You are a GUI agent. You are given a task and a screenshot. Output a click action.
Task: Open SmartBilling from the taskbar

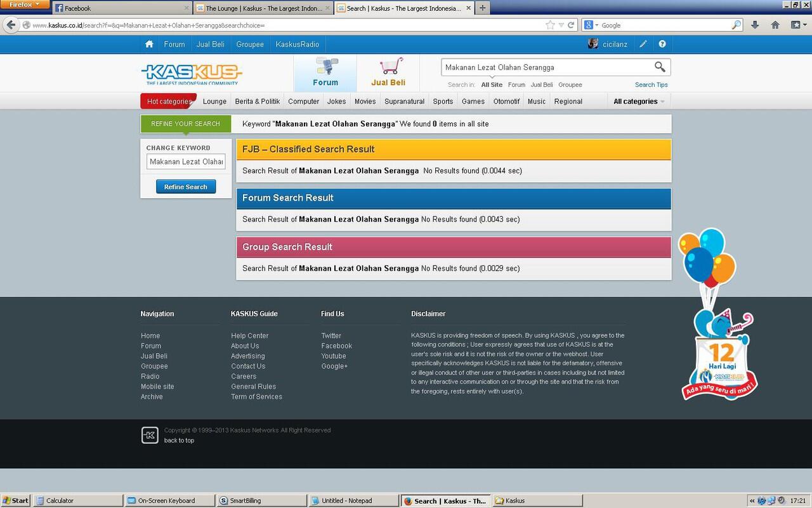click(261, 500)
